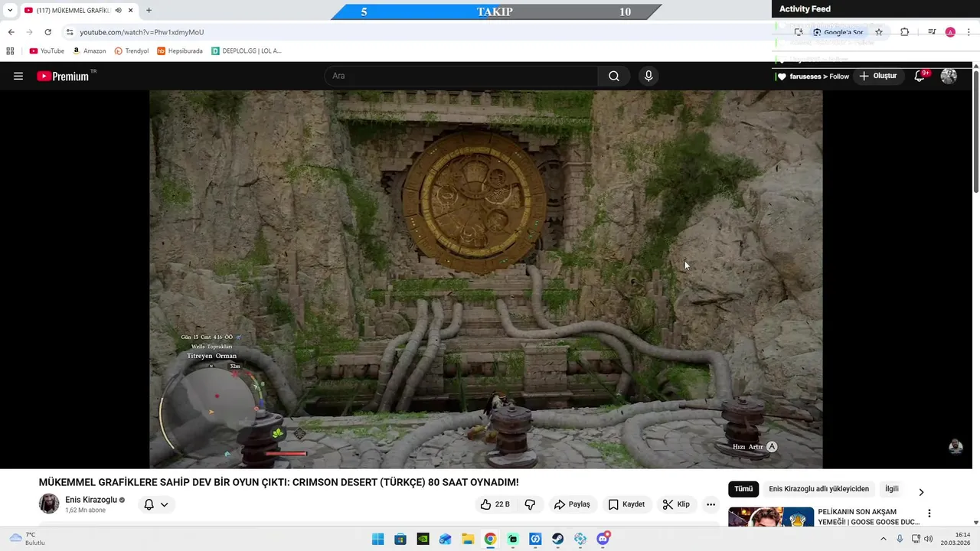Select Enis Kirazoglu adlı yükleyiciden chip
This screenshot has width=980, height=551.
(818, 489)
